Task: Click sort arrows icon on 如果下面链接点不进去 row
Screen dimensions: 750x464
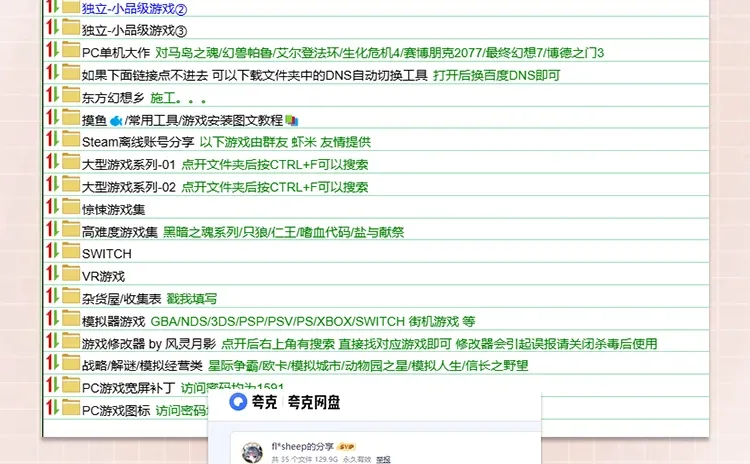Action: 52,72
